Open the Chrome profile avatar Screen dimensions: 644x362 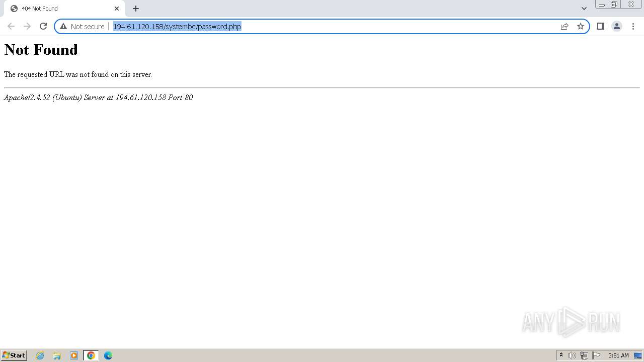(x=617, y=26)
